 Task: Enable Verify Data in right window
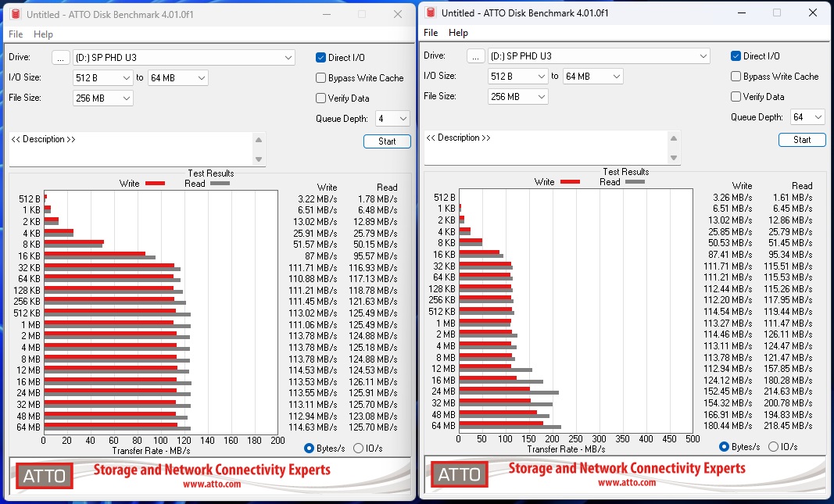[x=736, y=96]
